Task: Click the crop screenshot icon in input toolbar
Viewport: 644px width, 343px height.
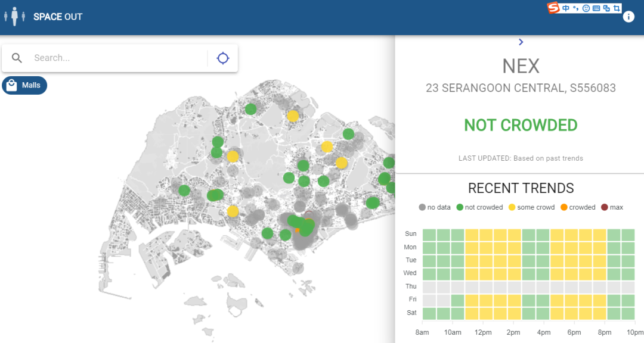Action: (617, 8)
